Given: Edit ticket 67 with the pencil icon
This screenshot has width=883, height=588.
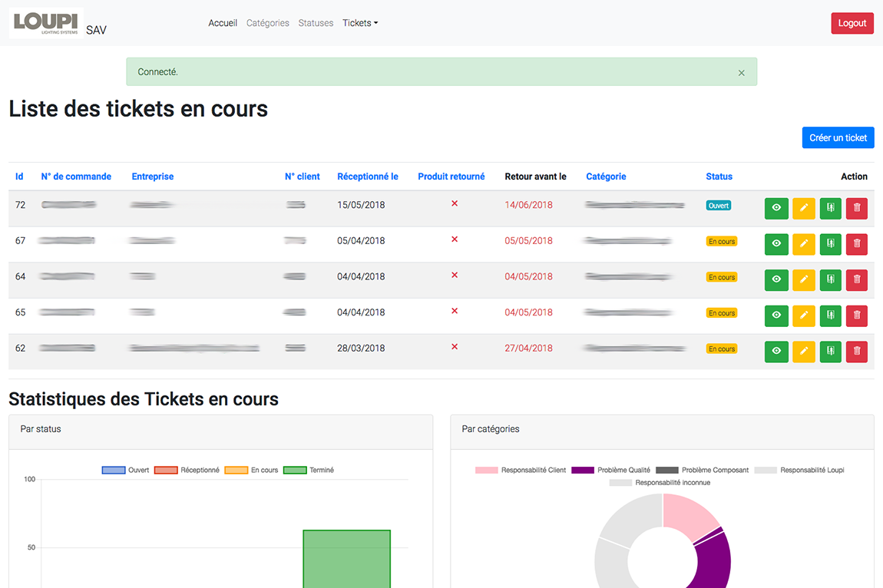Looking at the screenshot, I should click(x=804, y=244).
